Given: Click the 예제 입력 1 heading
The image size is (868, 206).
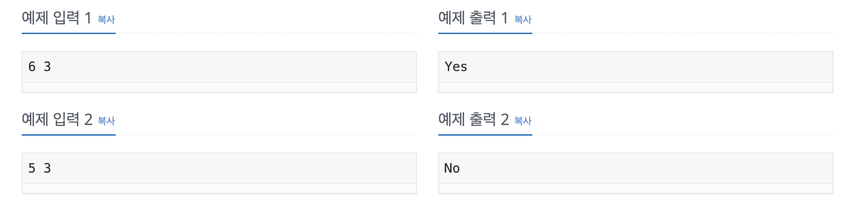Looking at the screenshot, I should 57,18.
